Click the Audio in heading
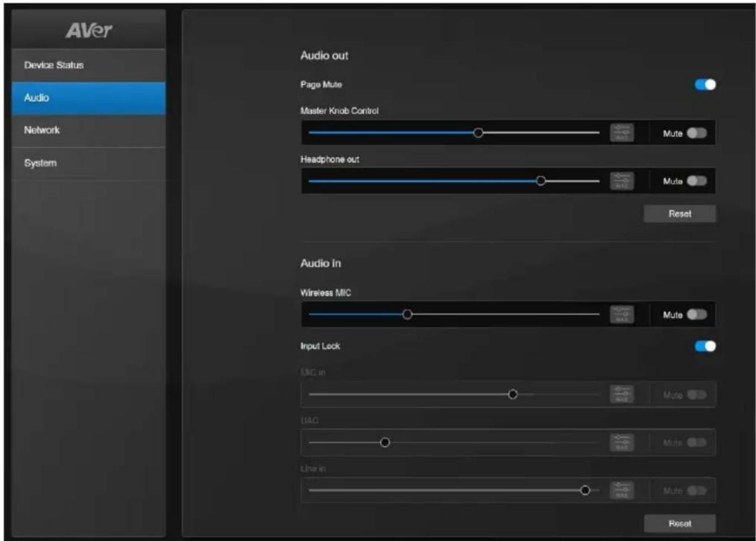 tap(321, 264)
